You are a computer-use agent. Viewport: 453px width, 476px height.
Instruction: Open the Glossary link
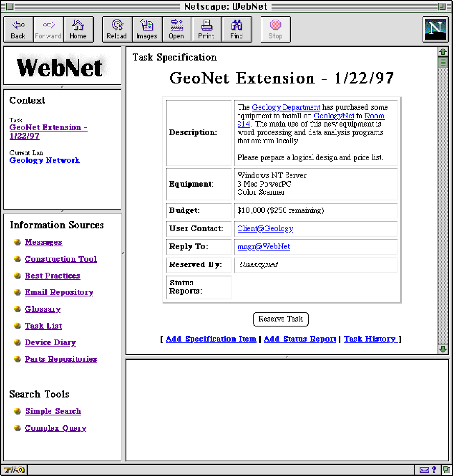point(43,309)
